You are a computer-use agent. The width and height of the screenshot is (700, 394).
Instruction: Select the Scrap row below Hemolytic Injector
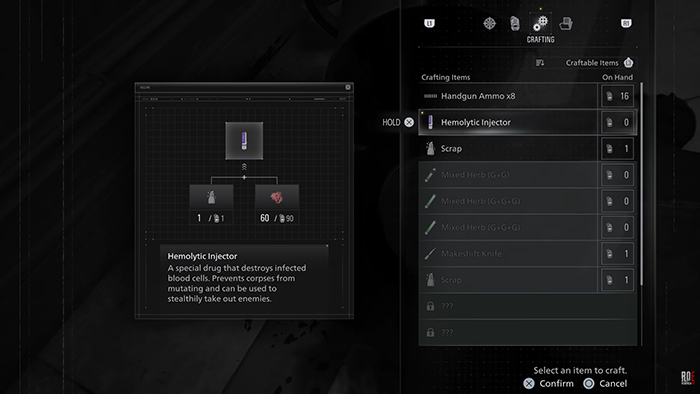click(527, 149)
